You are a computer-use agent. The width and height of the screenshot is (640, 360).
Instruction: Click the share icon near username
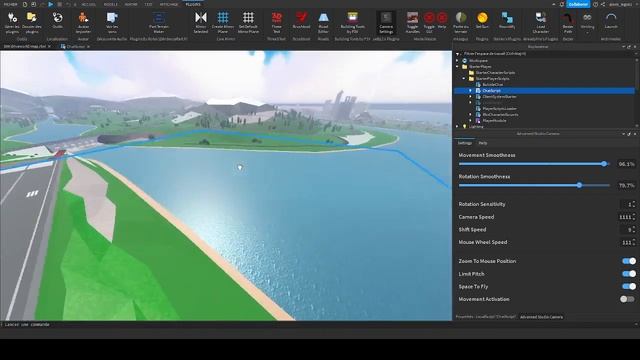point(603,4)
